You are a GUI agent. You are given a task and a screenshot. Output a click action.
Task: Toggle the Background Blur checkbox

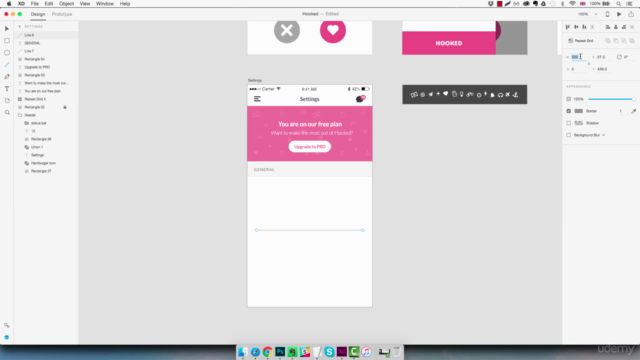click(569, 135)
